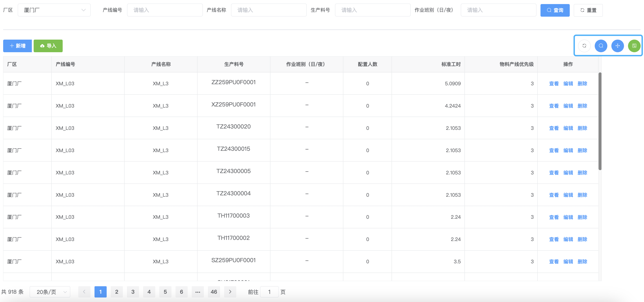Image resolution: width=644 pixels, height=302 pixels.
Task: Click 编辑 for the TZ24300020 row
Action: point(568,128)
